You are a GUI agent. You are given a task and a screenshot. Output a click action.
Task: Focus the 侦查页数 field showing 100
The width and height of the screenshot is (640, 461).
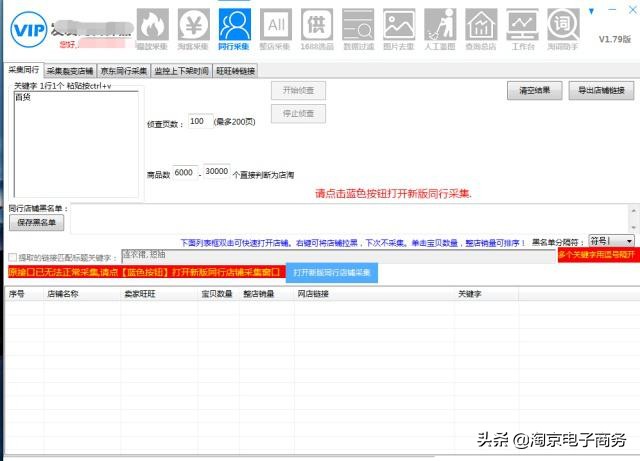pyautogui.click(x=200, y=121)
